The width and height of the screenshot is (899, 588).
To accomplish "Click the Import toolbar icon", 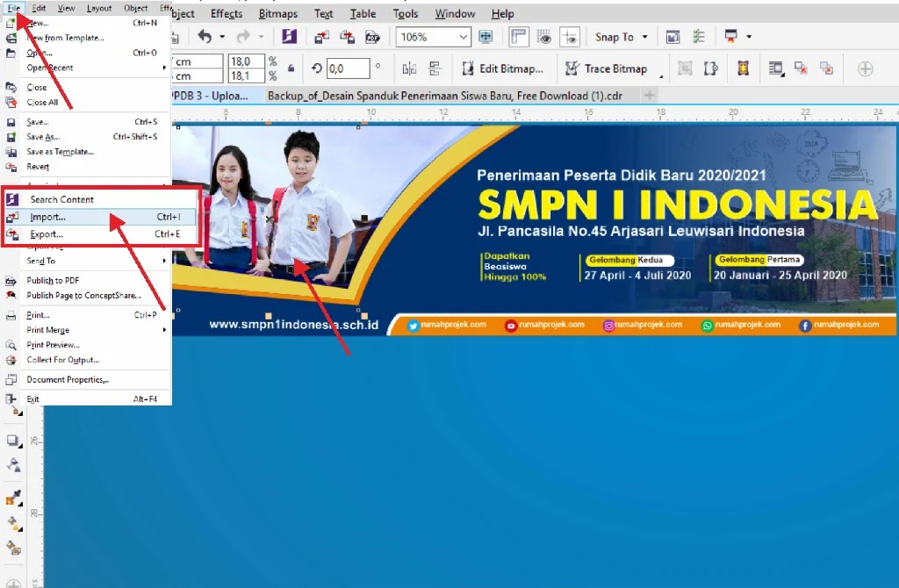I will pyautogui.click(x=321, y=37).
